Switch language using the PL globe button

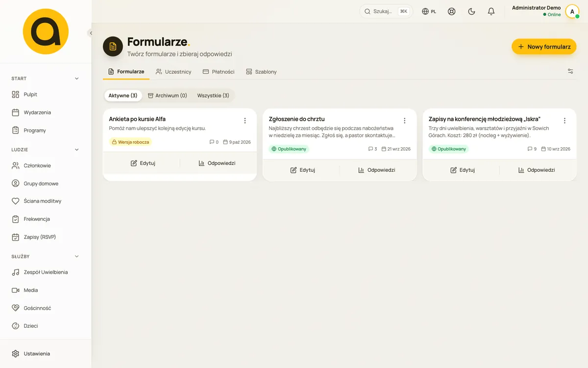click(x=429, y=11)
